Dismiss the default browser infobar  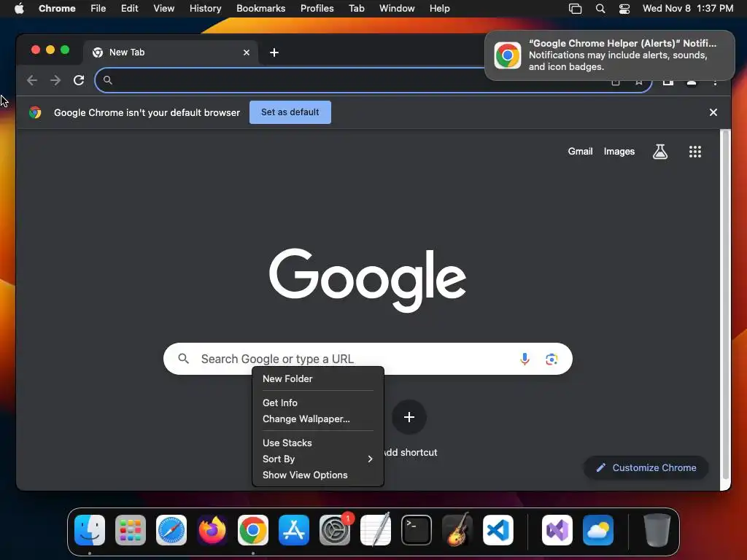coord(713,112)
